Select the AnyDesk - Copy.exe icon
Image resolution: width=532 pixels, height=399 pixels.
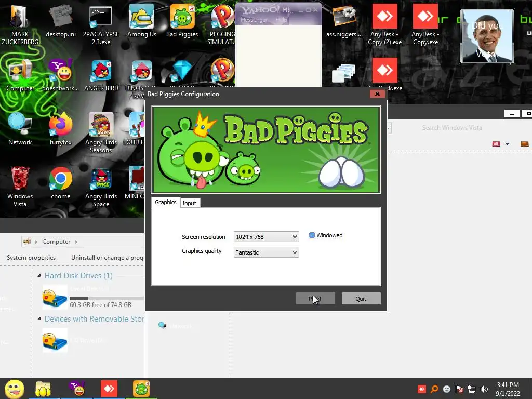[x=425, y=24]
